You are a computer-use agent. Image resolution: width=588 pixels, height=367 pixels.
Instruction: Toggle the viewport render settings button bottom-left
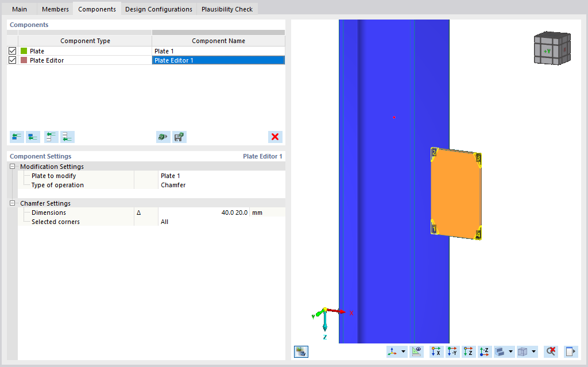click(301, 351)
